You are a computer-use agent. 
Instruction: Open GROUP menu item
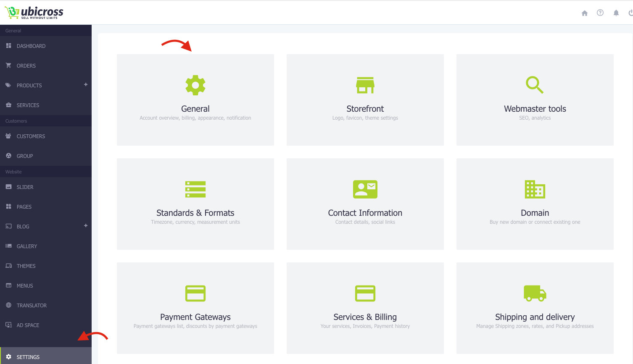(x=25, y=156)
